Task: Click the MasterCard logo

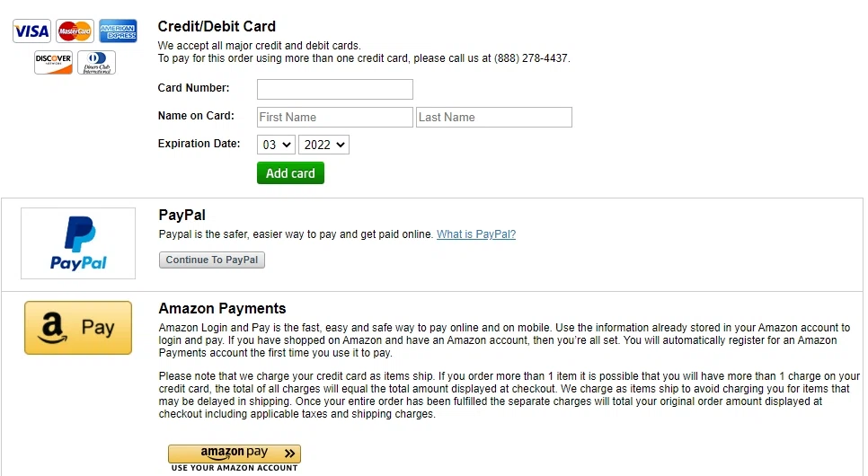Action: (x=75, y=31)
